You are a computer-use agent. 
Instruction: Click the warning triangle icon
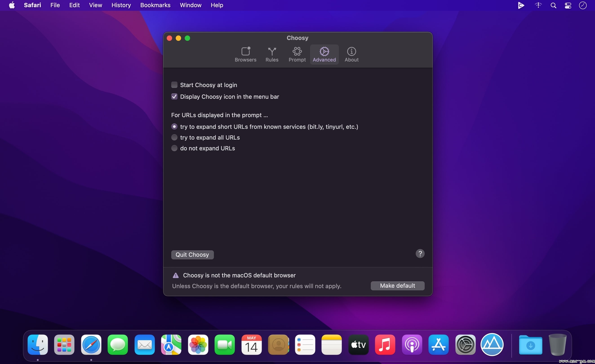(x=175, y=275)
